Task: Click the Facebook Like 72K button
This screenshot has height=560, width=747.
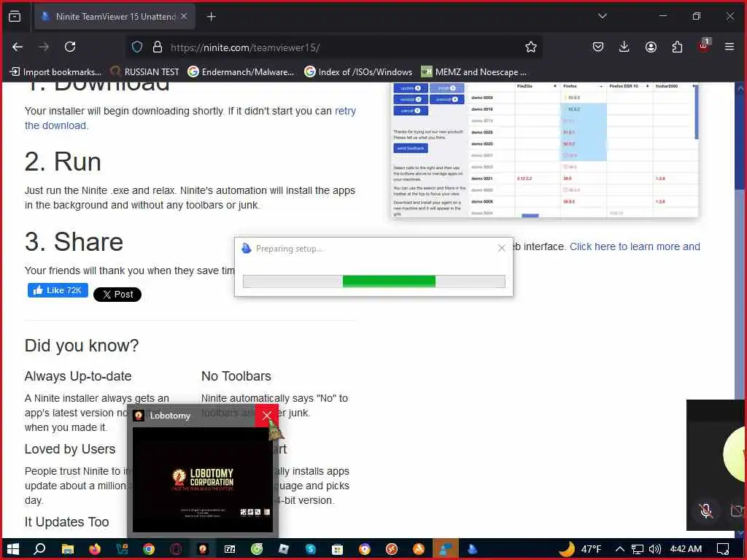Action: pos(58,290)
